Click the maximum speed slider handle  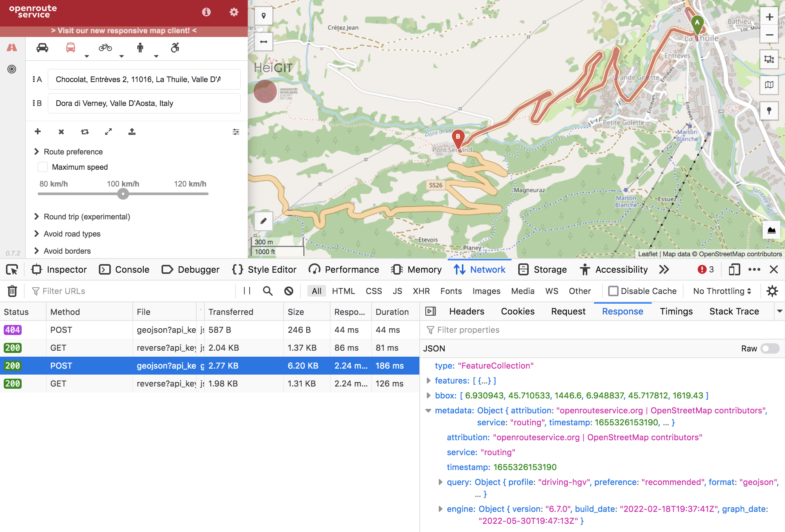pyautogui.click(x=123, y=194)
